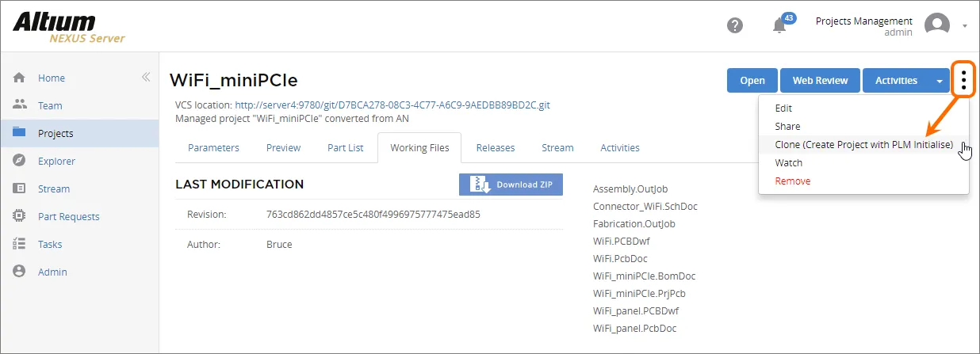This screenshot has height=354, width=980.
Task: Click the author name Bruce
Action: 279,245
